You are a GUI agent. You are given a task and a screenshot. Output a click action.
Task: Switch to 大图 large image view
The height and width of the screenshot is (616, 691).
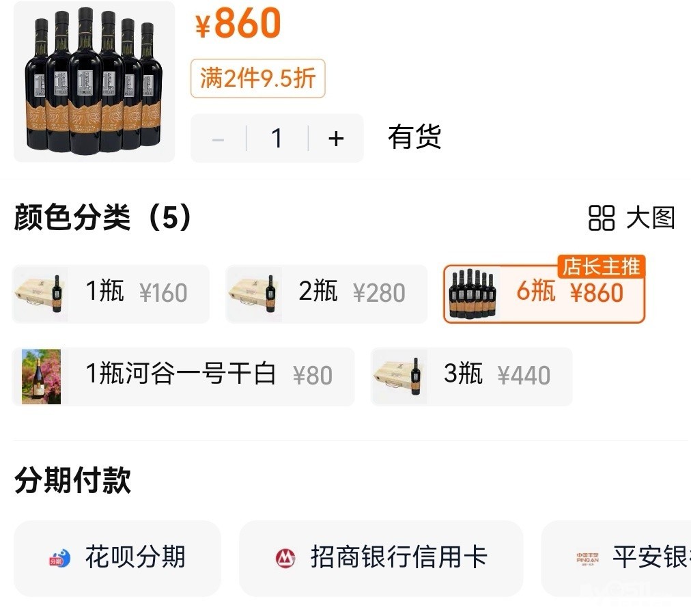(x=632, y=218)
